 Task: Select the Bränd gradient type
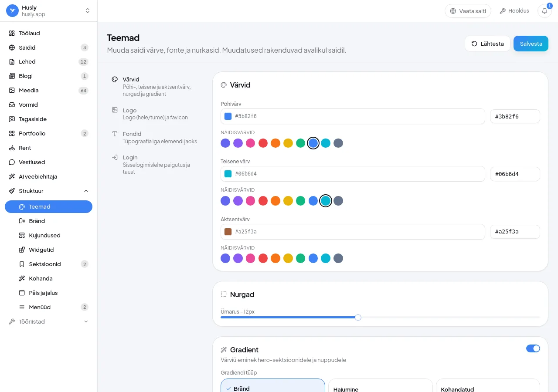pyautogui.click(x=273, y=385)
